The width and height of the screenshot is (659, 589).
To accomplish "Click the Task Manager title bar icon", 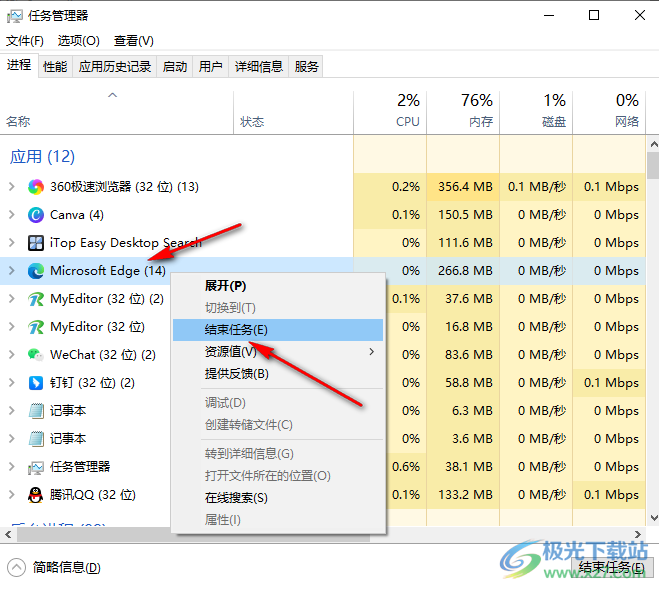I will point(15,16).
